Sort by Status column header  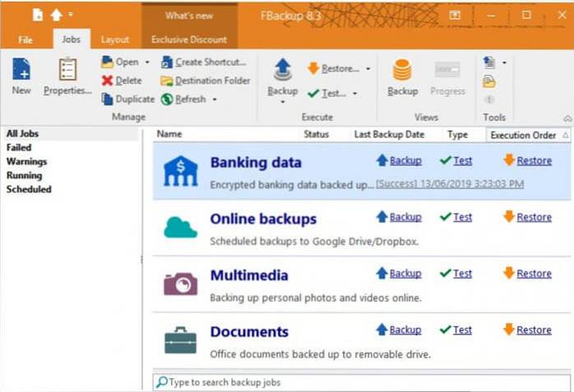tap(317, 135)
